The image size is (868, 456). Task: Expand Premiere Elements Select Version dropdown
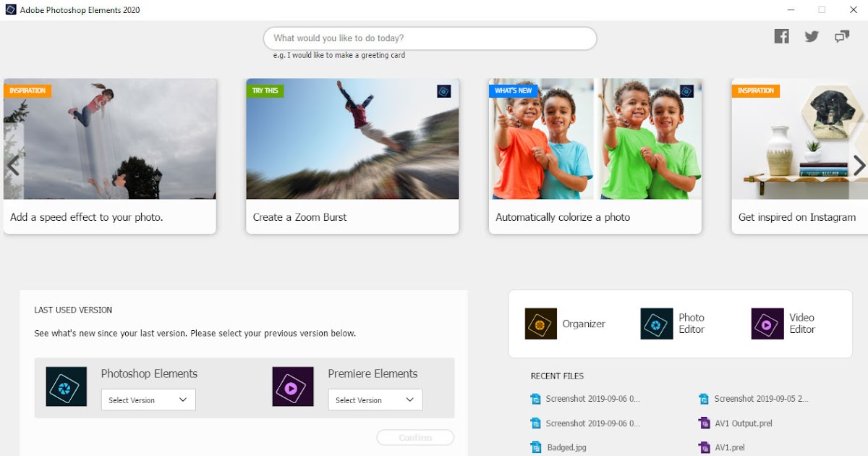(375, 400)
